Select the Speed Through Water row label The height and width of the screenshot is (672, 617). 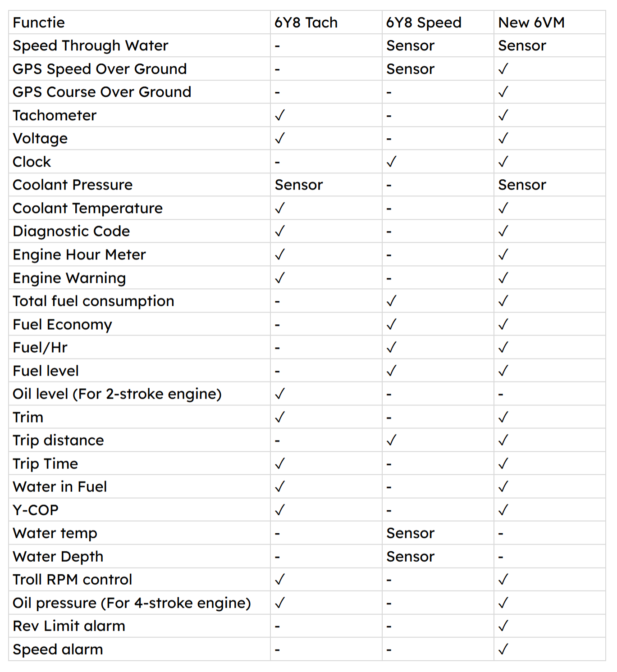(x=91, y=45)
